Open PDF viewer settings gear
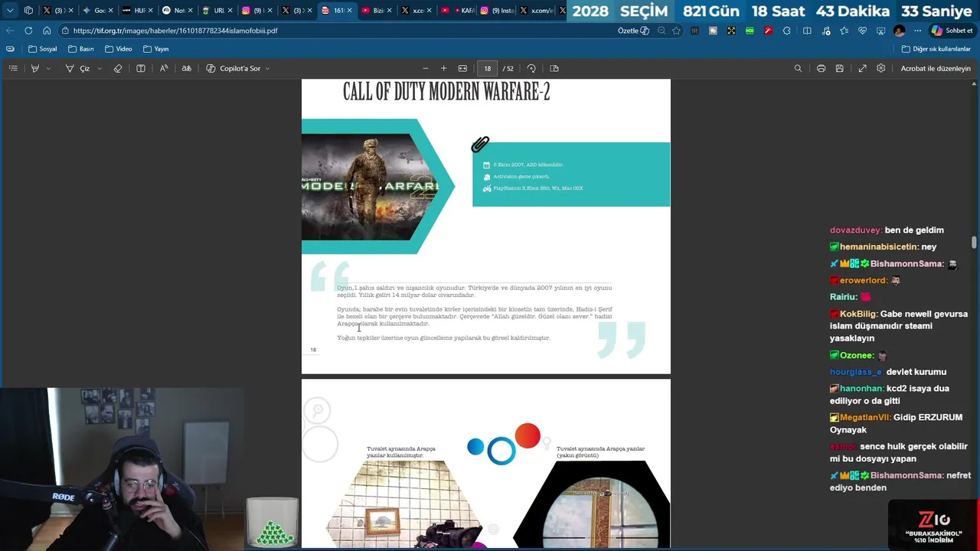980x551 pixels. coord(881,68)
